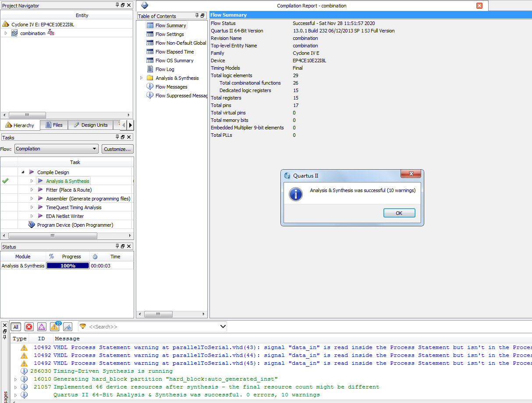Select Flow Elapsed Time in Table of Contents
The width and height of the screenshot is (532, 403).
coord(174,52)
